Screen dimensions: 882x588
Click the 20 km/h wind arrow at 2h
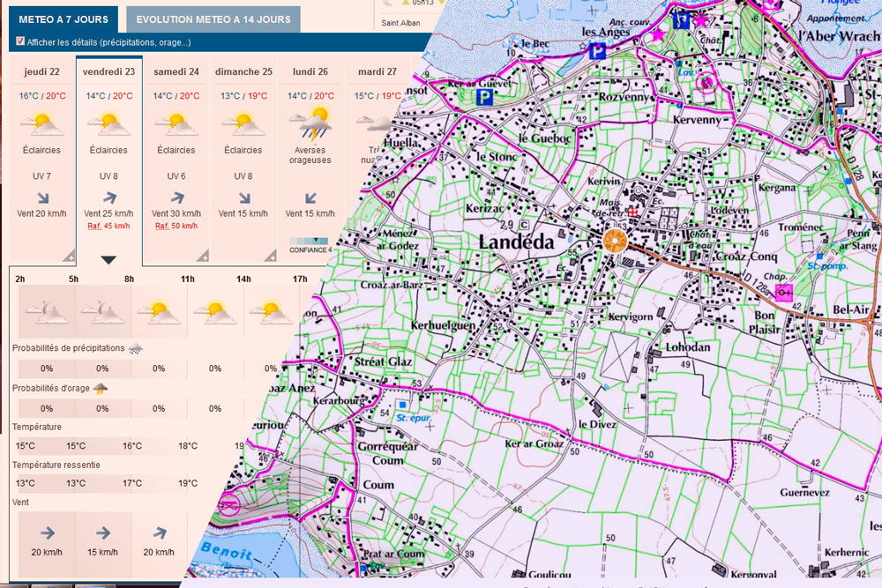pos(48,533)
